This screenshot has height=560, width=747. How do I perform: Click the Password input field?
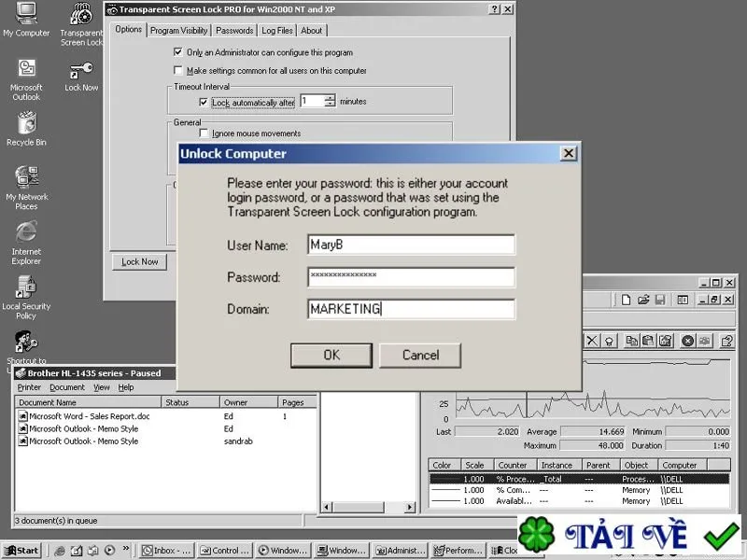pyautogui.click(x=411, y=276)
